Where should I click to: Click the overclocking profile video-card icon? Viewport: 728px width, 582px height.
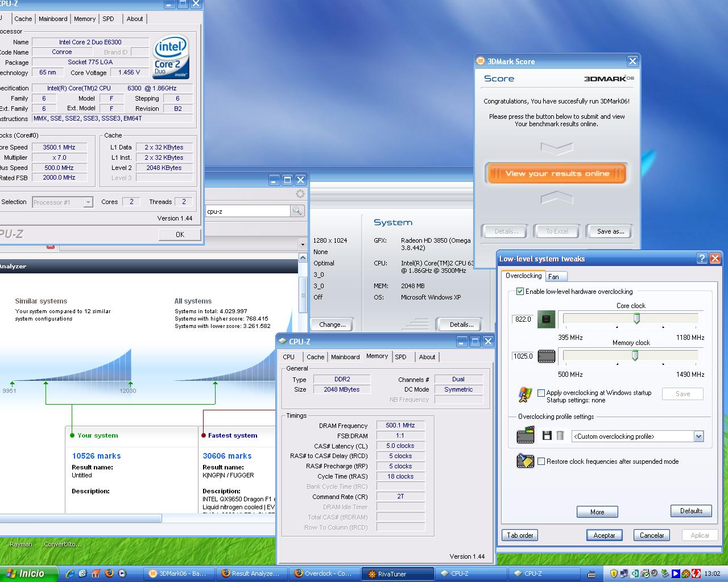pos(526,436)
